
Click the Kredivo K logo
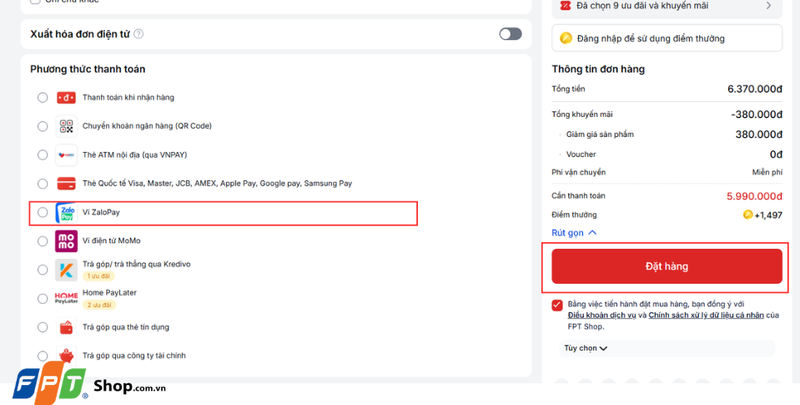click(x=66, y=270)
